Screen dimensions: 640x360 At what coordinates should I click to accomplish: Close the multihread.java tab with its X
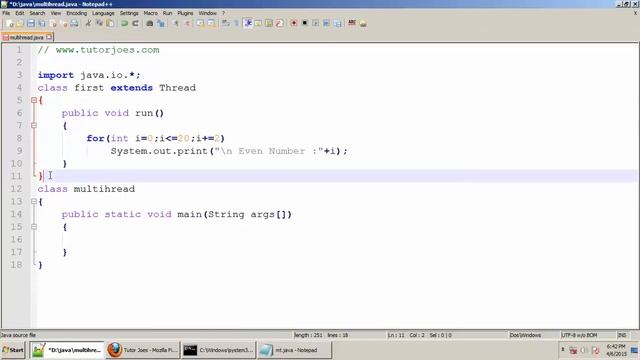[x=49, y=37]
